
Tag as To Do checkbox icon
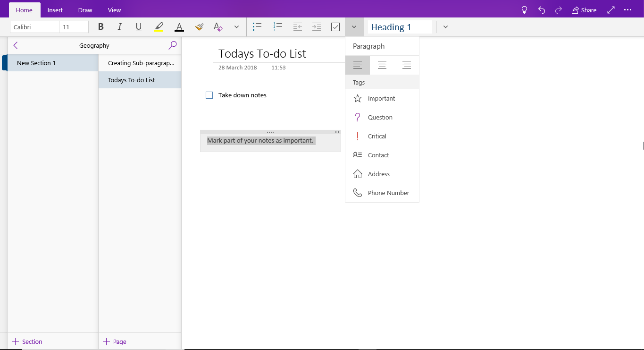pos(335,27)
